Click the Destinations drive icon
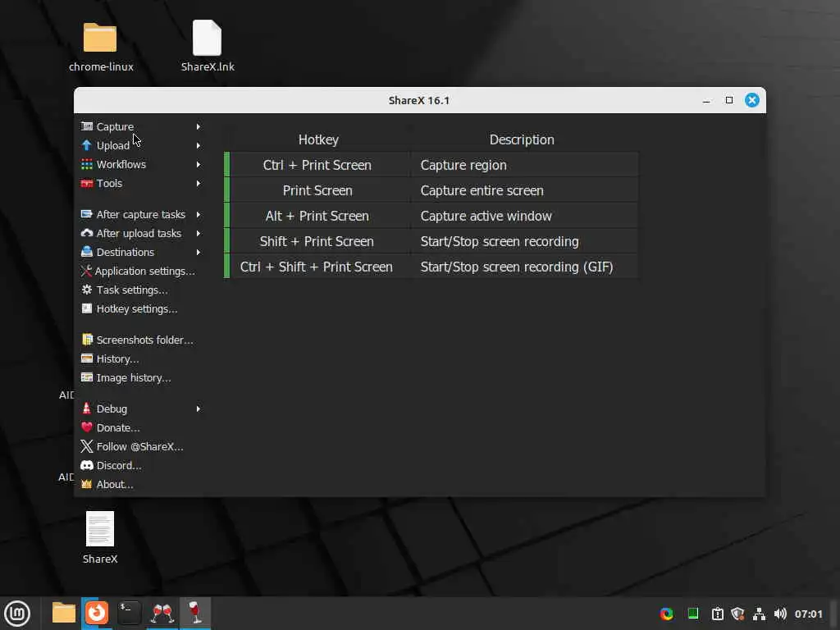 (x=87, y=252)
